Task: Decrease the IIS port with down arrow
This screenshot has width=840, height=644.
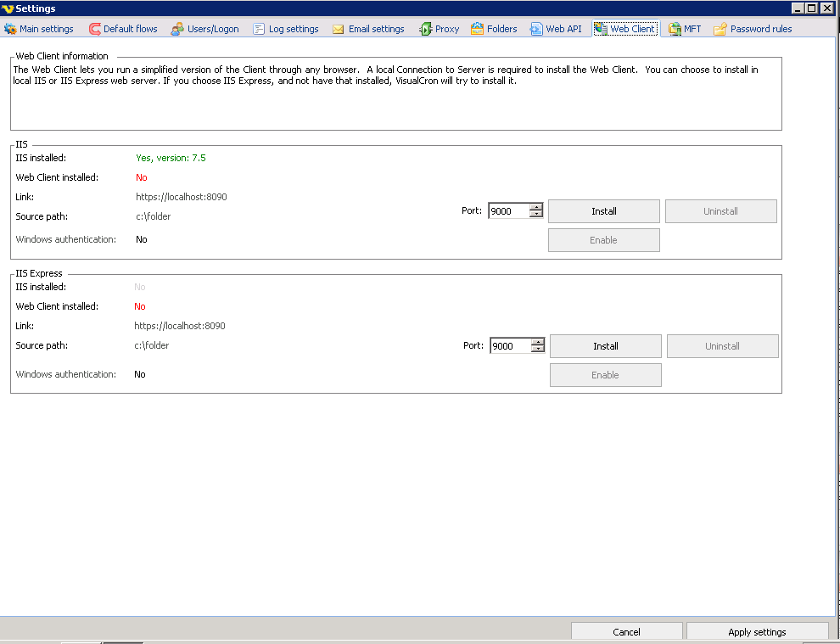Action: coord(536,215)
